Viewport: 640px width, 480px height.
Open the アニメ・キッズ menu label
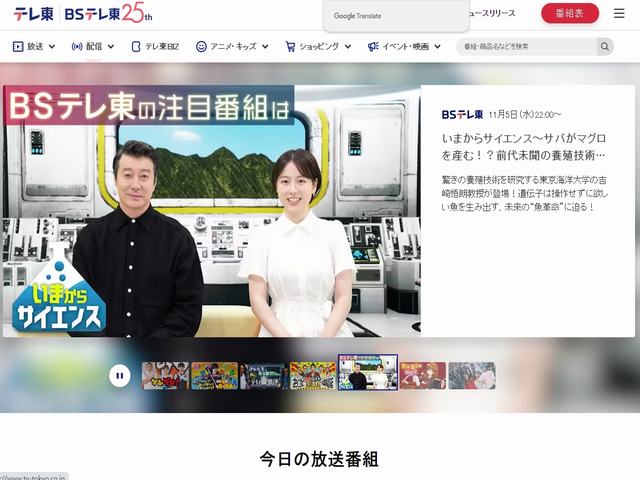tap(233, 47)
